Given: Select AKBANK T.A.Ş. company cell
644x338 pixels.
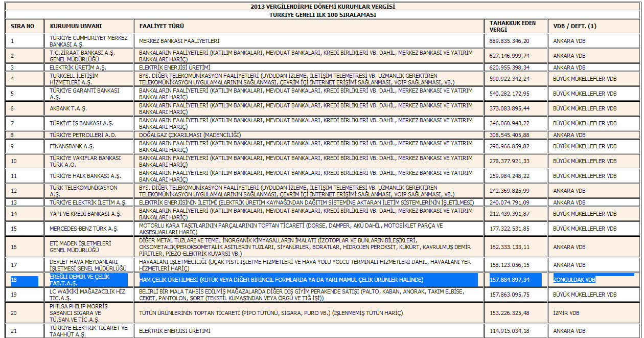Looking at the screenshot, I should tap(89, 108).
